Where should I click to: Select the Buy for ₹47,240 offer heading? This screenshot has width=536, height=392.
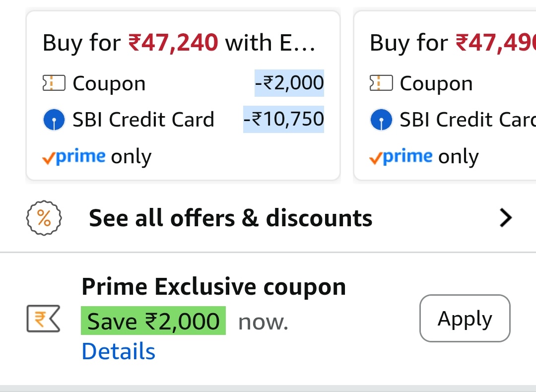coord(179,43)
